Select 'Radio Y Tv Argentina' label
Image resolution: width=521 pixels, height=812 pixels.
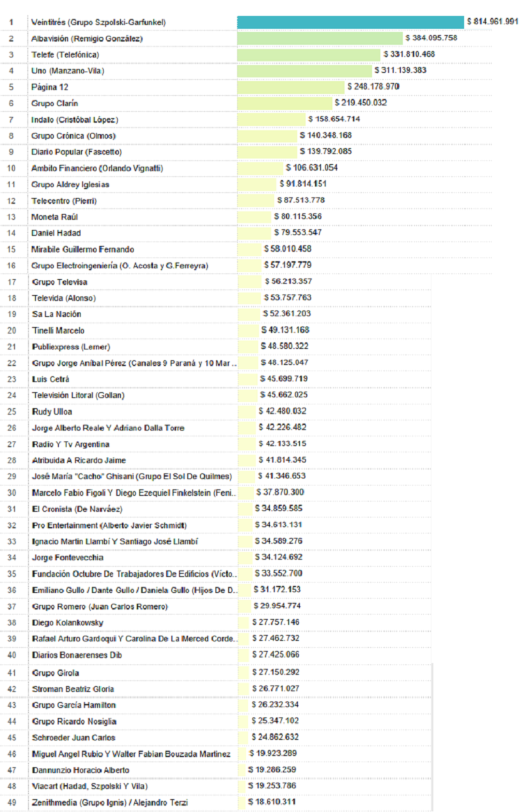[71, 445]
